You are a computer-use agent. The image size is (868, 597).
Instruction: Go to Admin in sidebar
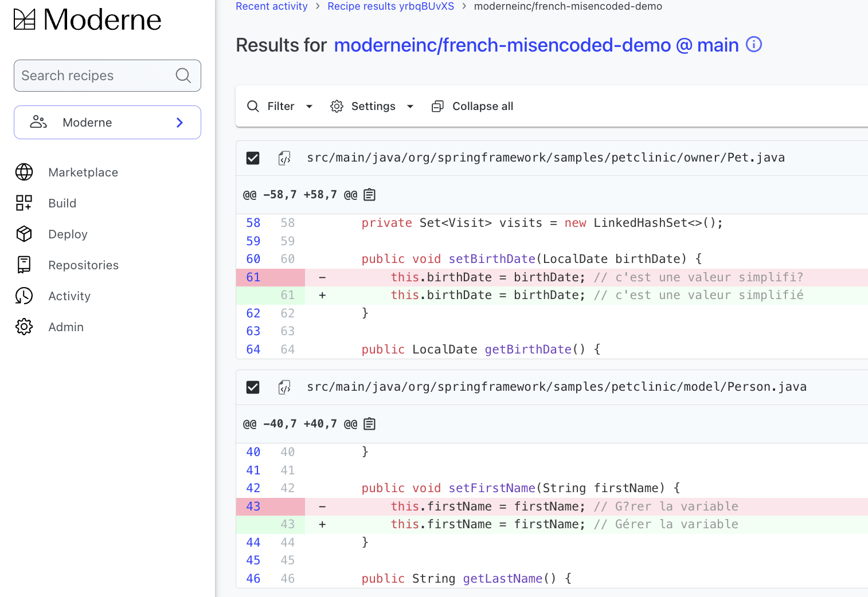coord(66,327)
